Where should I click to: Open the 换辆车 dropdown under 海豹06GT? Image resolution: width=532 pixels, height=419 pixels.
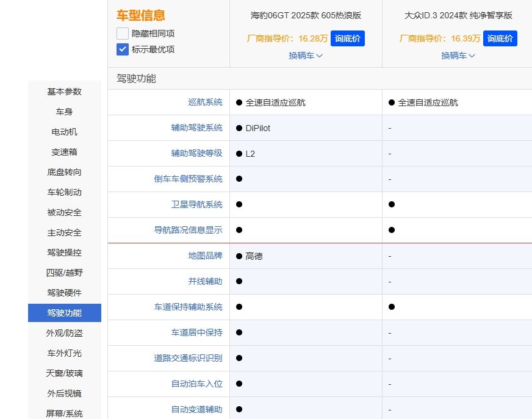[x=304, y=56]
